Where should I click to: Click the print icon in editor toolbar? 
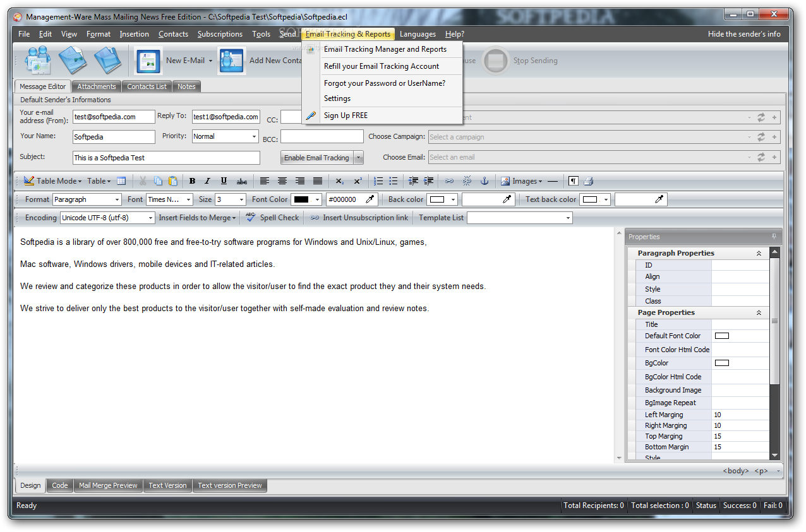click(x=588, y=181)
